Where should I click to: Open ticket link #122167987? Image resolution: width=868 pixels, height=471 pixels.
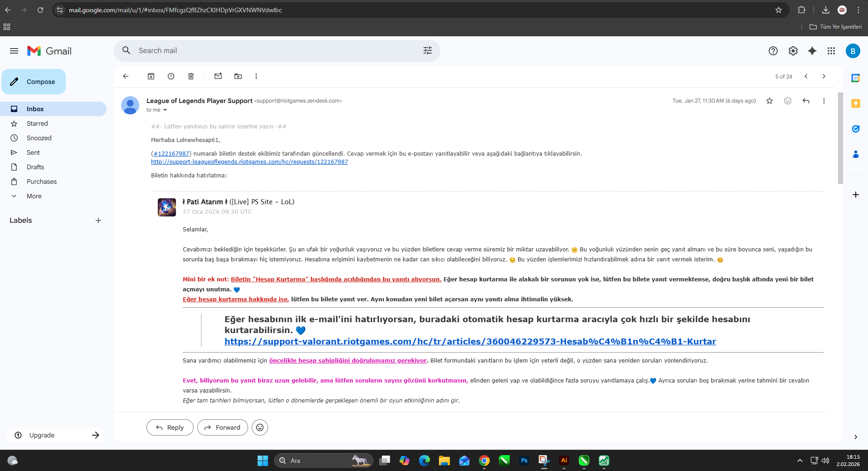click(x=171, y=154)
